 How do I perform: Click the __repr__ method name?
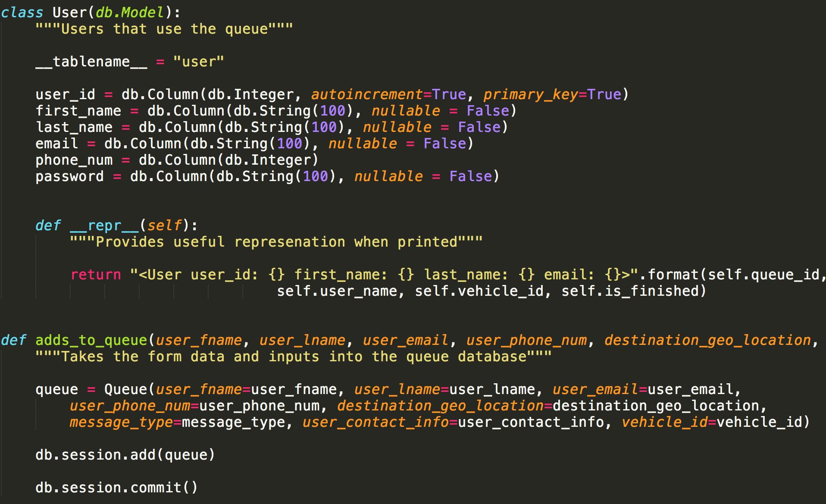[x=104, y=225]
